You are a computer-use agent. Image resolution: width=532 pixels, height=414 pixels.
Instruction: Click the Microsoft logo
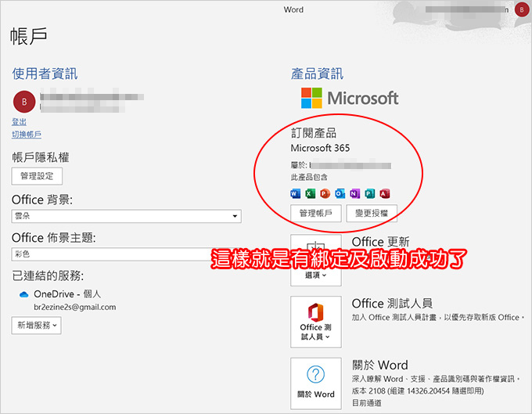tap(350, 98)
